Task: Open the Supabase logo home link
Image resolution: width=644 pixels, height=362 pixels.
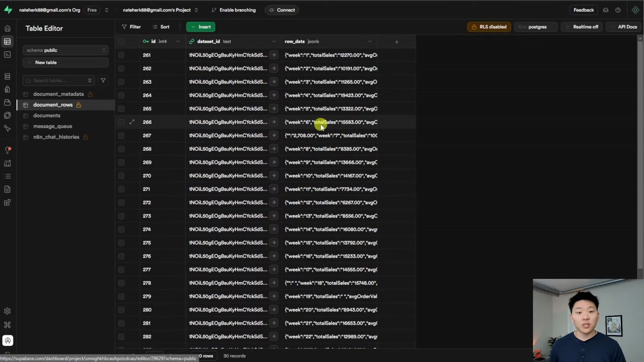Action: coord(8,10)
